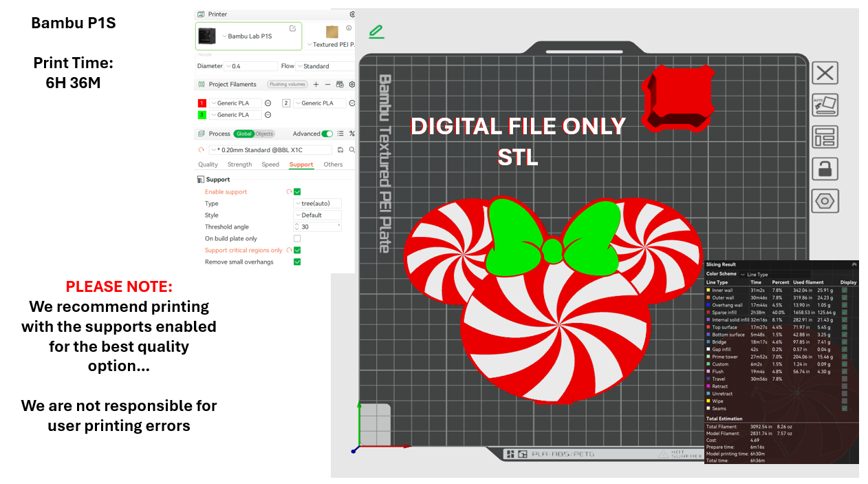Switch to the Strength tab
Viewport: 868px width, 484px height.
[239, 165]
